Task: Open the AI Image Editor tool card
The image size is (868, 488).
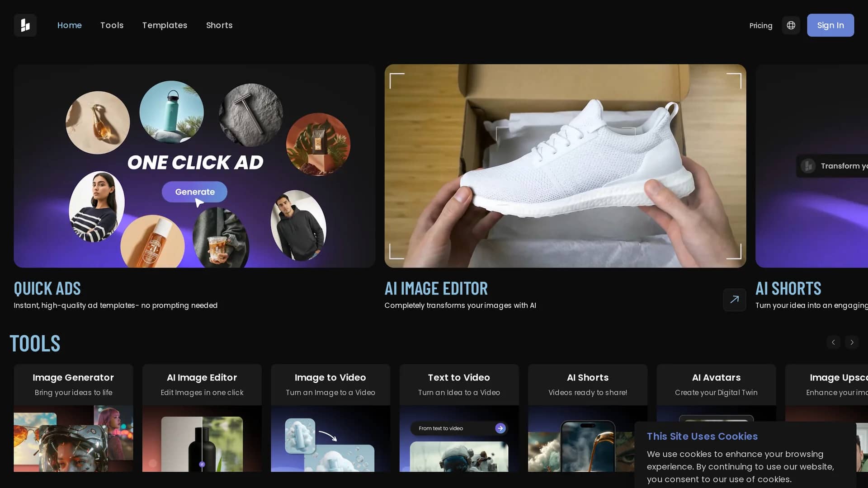Action: [202, 418]
